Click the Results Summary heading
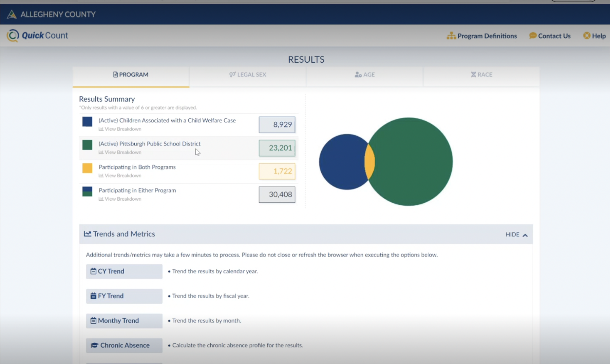The image size is (610, 364). (107, 99)
